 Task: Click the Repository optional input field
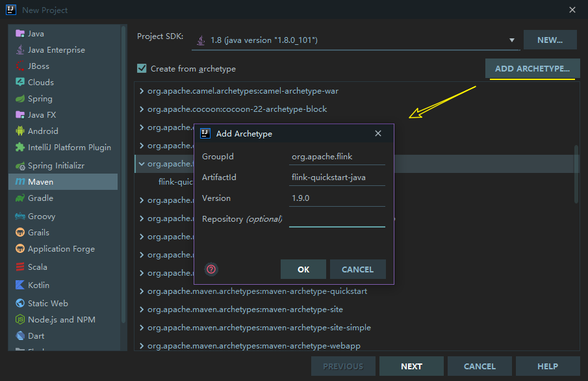(337, 219)
